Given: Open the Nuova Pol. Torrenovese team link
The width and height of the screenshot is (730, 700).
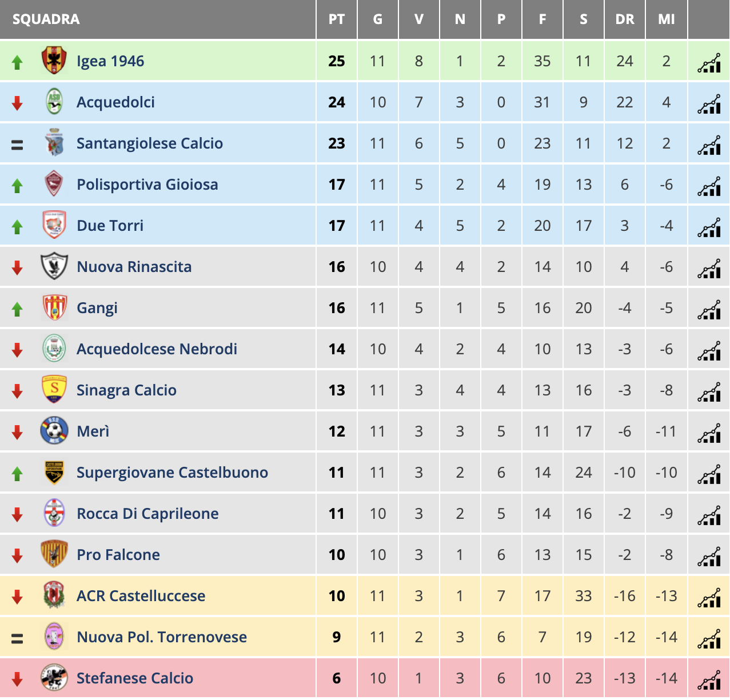Looking at the screenshot, I should point(162,637).
